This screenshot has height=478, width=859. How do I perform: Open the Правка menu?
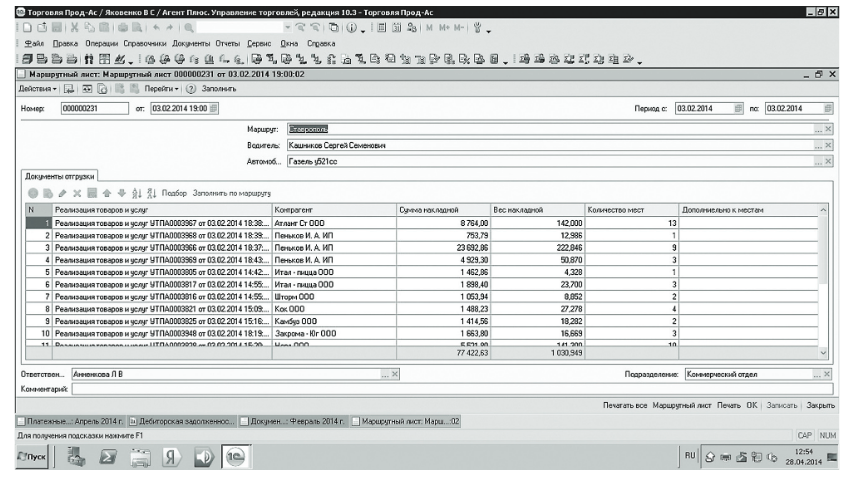tap(65, 44)
